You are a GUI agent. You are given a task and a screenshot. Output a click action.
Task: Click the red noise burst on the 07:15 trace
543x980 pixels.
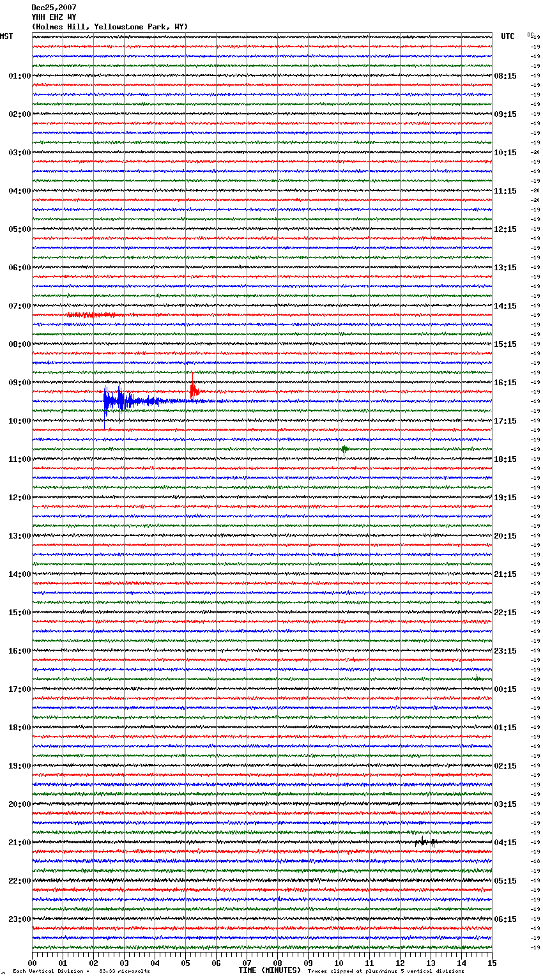[x=93, y=315]
